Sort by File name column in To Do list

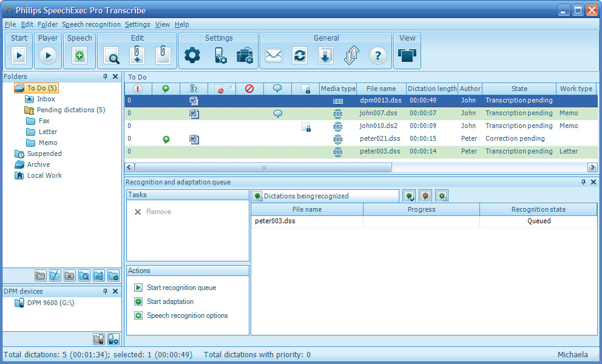point(381,89)
